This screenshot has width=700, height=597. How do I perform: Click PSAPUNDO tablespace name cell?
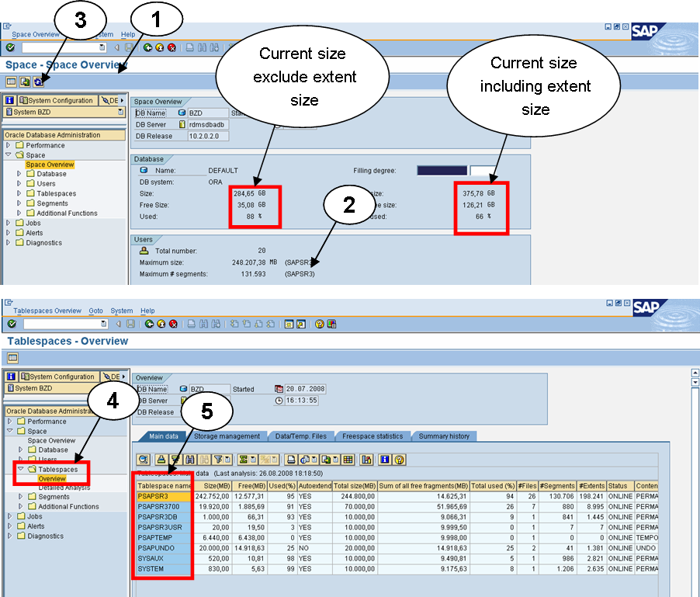(x=164, y=548)
